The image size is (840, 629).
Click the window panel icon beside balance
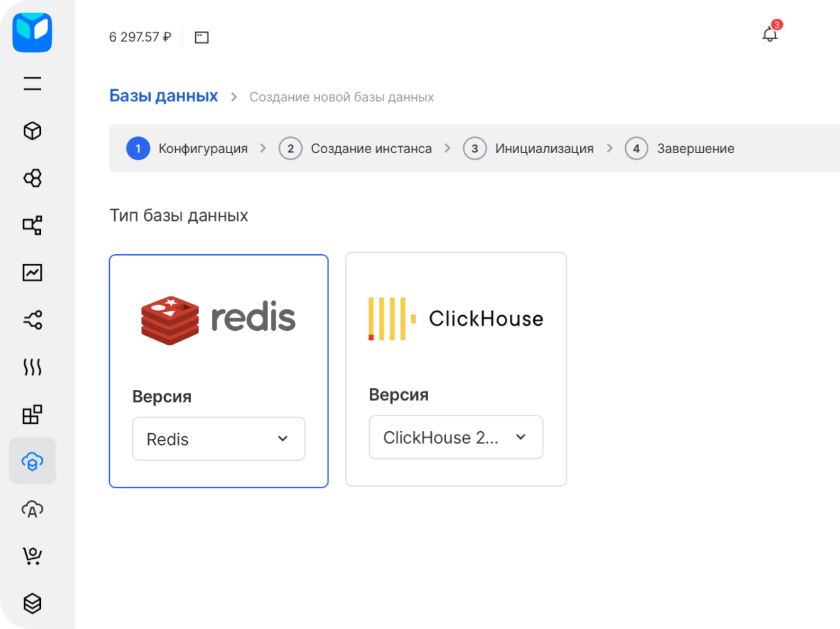point(202,38)
